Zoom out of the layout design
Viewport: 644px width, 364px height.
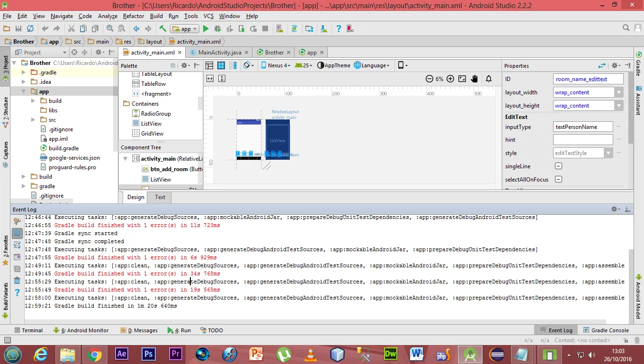coord(429,79)
